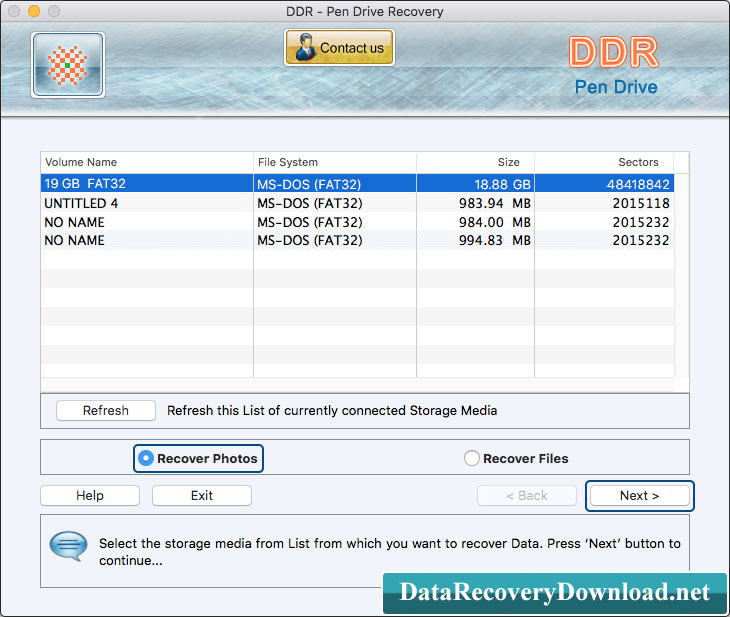Sort by Size column header

(475, 162)
